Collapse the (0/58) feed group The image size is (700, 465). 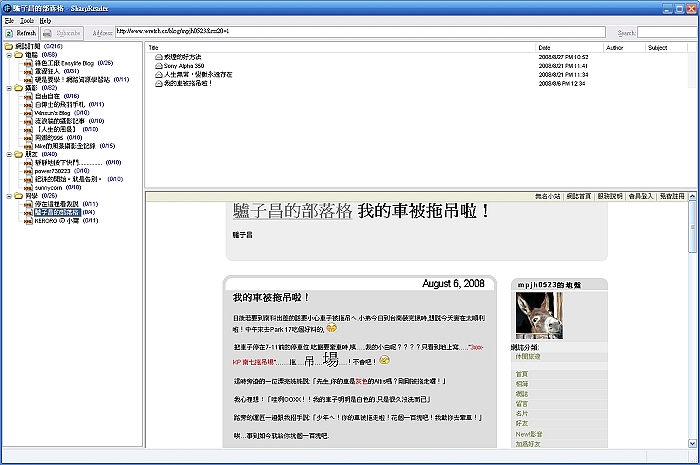point(9,55)
